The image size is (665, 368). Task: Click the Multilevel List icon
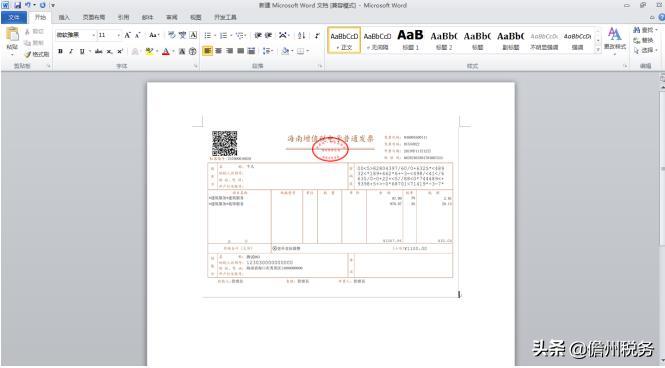coord(240,36)
